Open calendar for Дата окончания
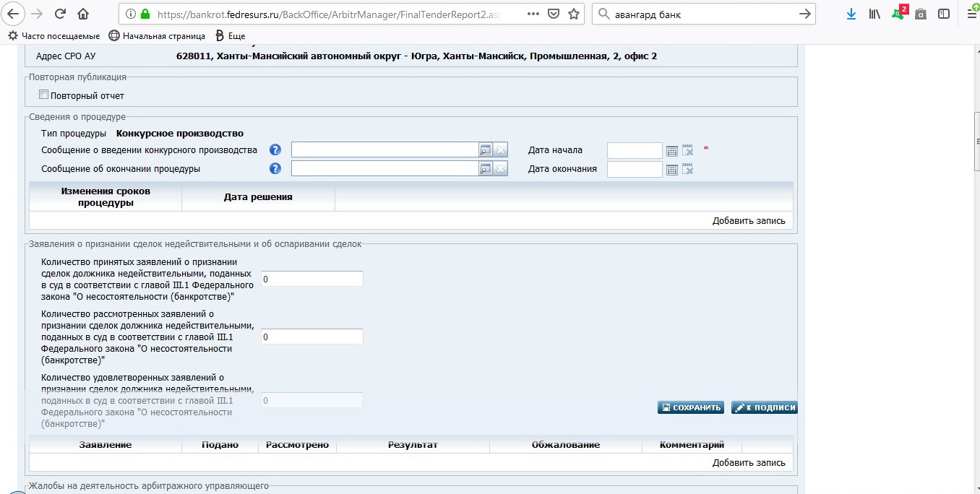Viewport: 980px width, 494px height. coord(672,169)
